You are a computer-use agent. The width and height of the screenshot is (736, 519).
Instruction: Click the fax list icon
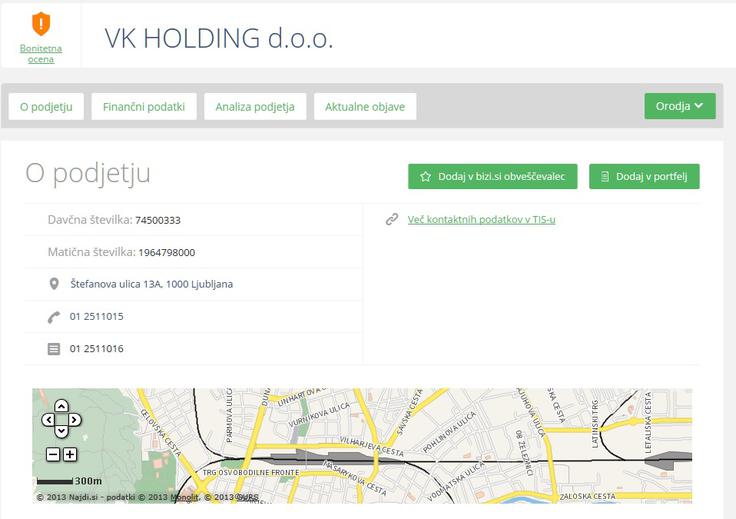coord(54,349)
